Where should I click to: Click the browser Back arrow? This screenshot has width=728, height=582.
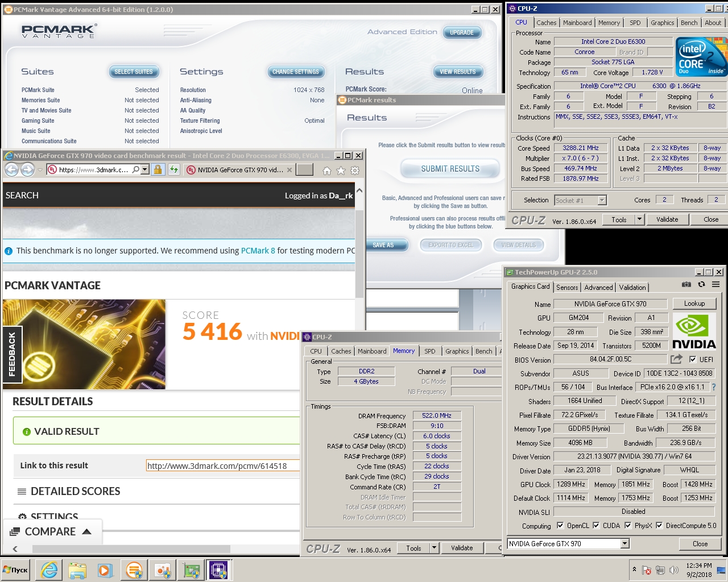tap(12, 169)
